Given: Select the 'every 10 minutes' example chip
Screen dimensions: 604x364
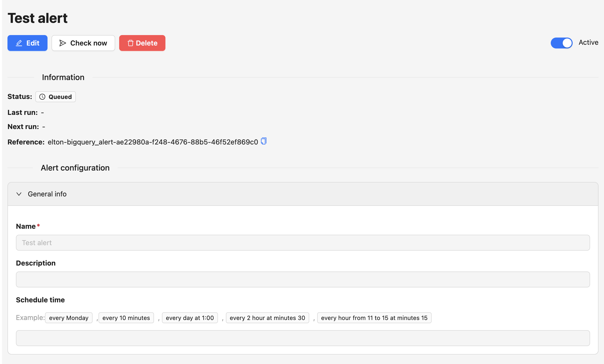Looking at the screenshot, I should click(x=126, y=318).
